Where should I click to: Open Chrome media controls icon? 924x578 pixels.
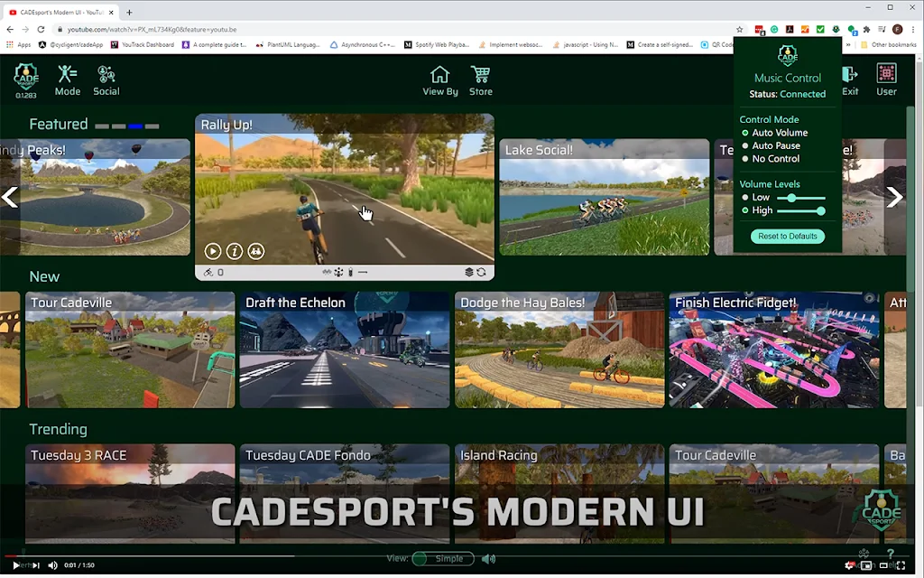tap(882, 29)
